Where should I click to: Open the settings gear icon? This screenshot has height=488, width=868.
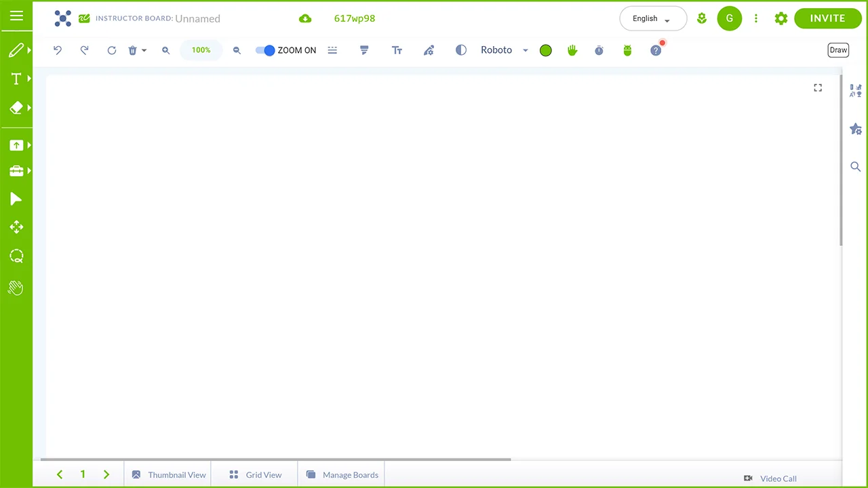781,18
